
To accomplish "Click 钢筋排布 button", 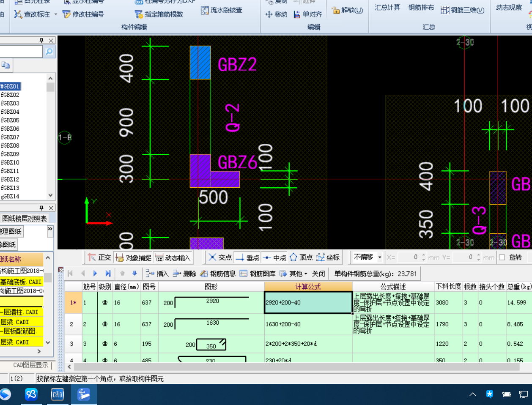I will tap(421, 8).
